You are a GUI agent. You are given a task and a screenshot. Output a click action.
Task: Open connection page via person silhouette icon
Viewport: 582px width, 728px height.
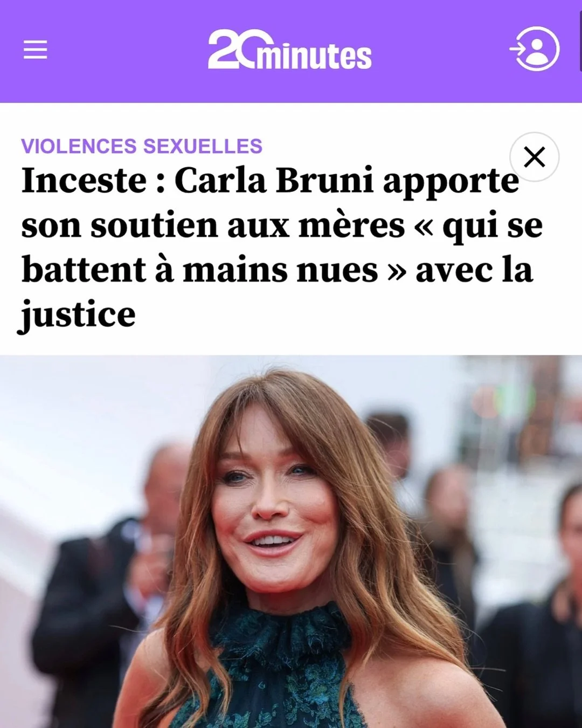point(535,49)
